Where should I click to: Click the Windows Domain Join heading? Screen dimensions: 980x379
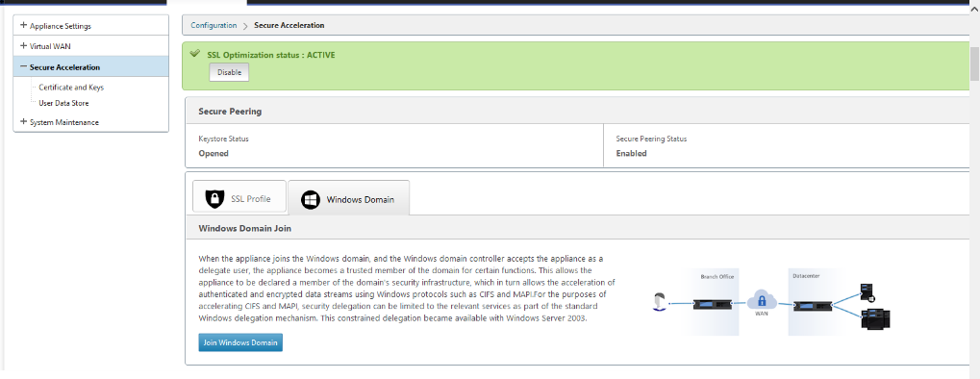[245, 228]
